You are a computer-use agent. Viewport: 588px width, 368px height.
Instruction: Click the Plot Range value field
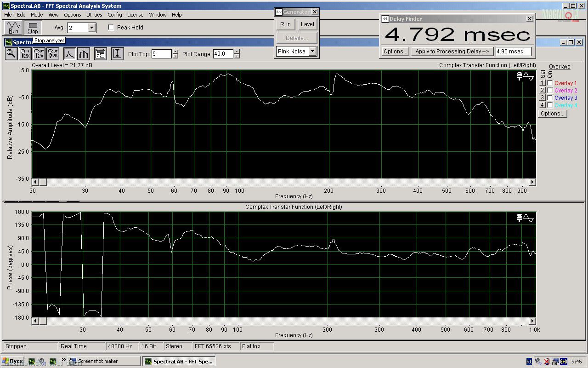223,54
